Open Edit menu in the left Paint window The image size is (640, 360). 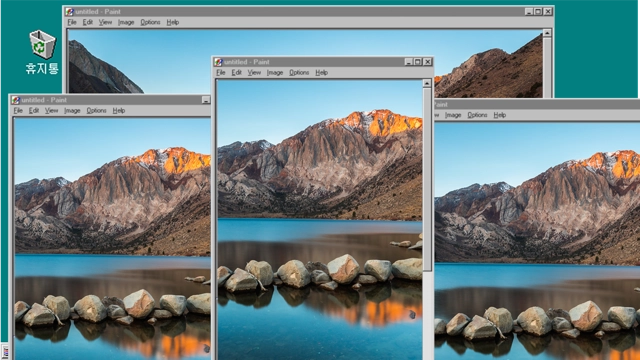34,110
